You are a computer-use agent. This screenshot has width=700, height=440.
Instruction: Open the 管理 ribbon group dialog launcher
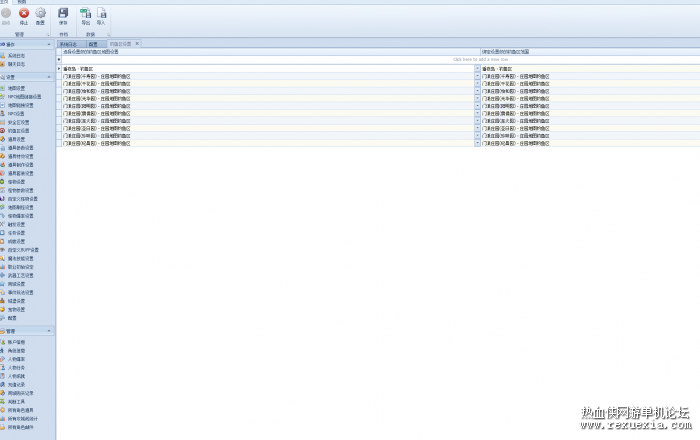tap(48, 34)
